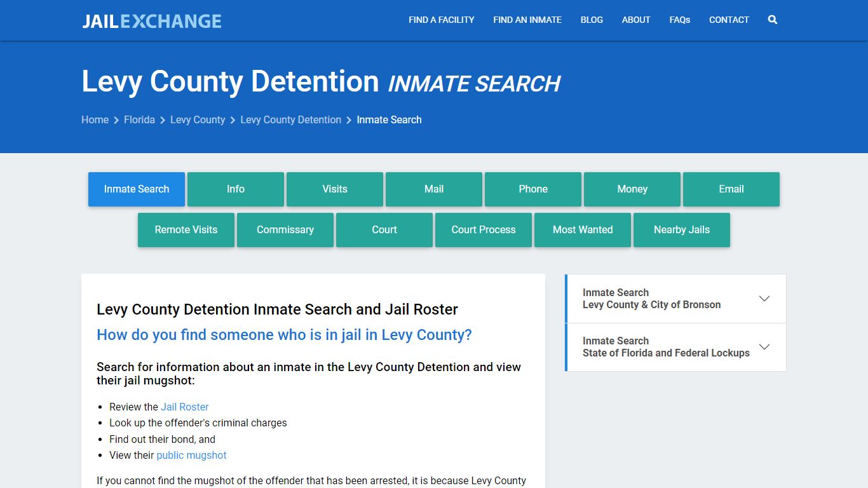The image size is (868, 488).
Task: Open the Visits tab
Action: (335, 189)
